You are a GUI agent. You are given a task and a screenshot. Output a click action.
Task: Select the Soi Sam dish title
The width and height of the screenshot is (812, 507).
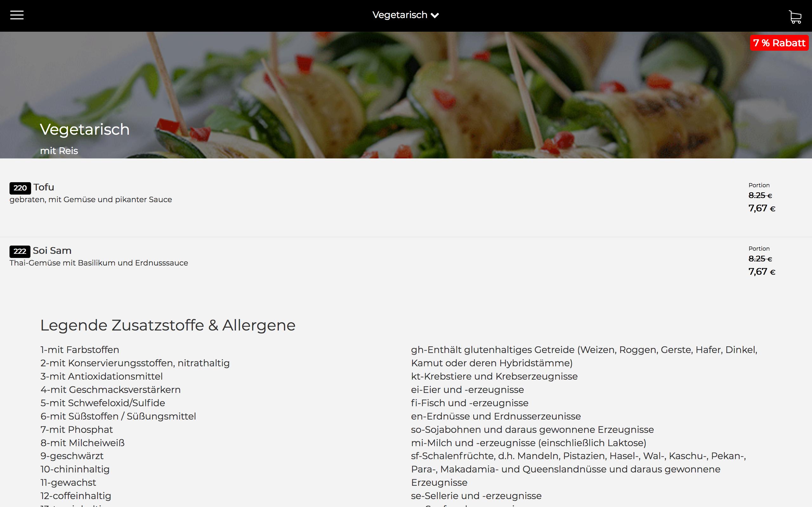coord(52,250)
